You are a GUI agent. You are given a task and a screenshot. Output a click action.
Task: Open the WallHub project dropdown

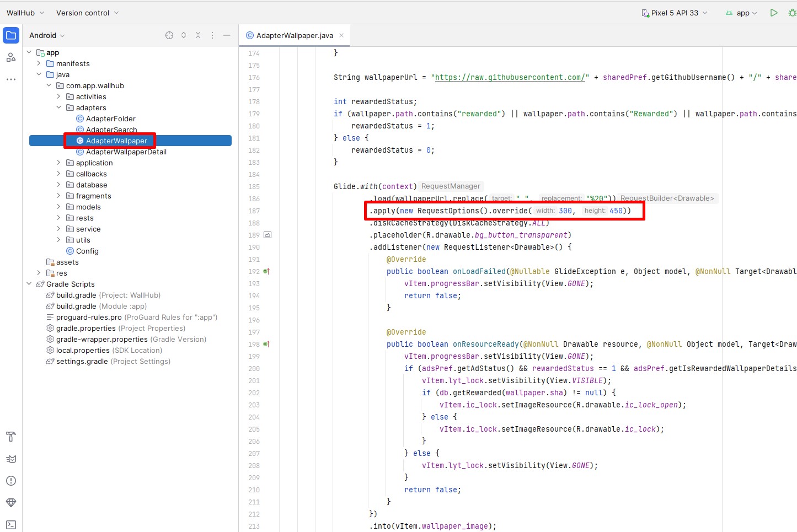25,13
